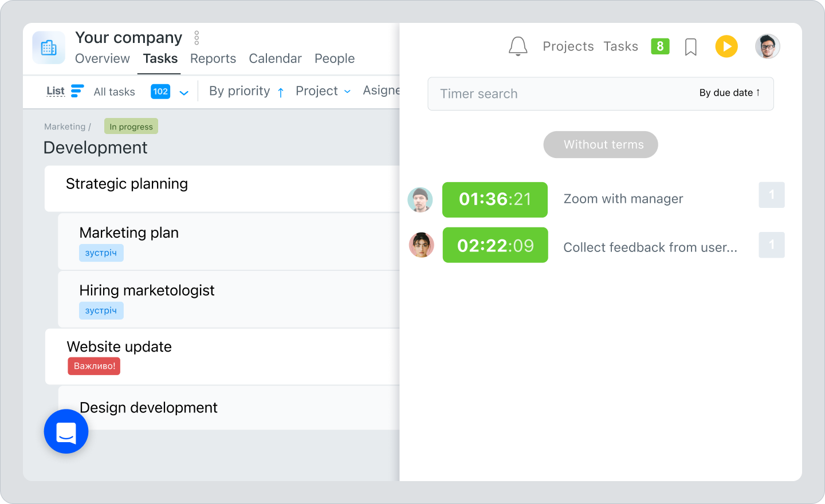Open the chat support bubble

(66, 431)
